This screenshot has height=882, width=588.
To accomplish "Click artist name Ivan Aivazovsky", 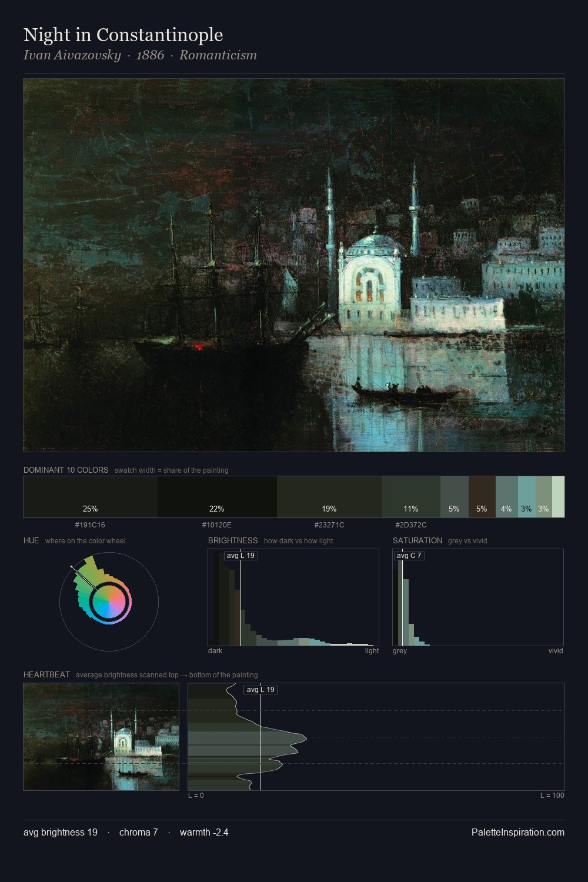I will tap(72, 55).
